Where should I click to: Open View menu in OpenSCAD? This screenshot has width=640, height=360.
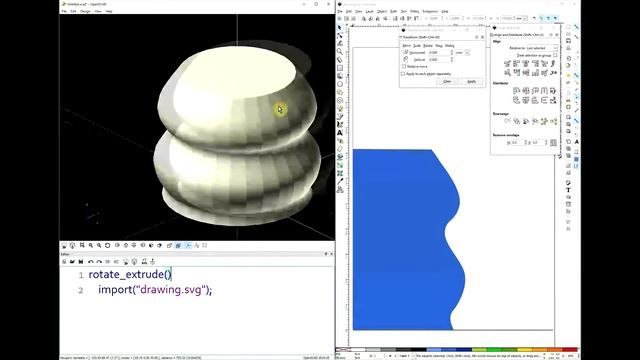[98, 11]
